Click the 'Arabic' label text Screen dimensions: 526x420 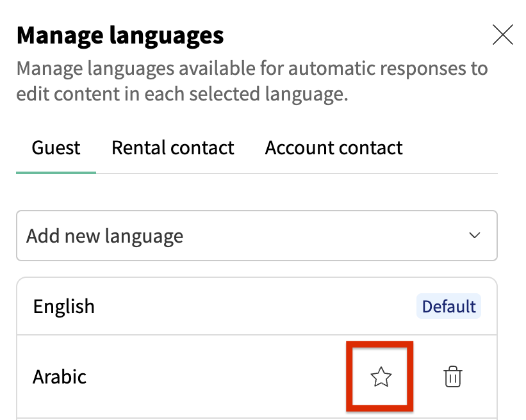pyautogui.click(x=60, y=377)
